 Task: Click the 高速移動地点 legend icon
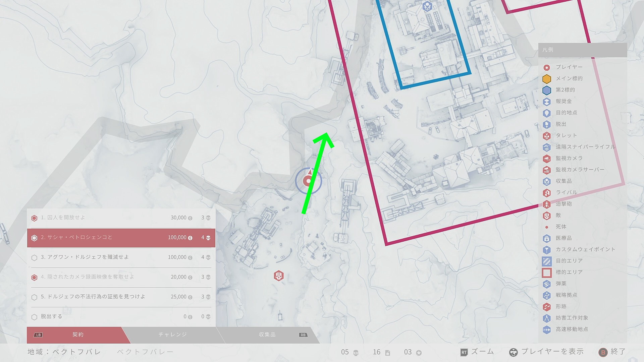click(x=547, y=329)
